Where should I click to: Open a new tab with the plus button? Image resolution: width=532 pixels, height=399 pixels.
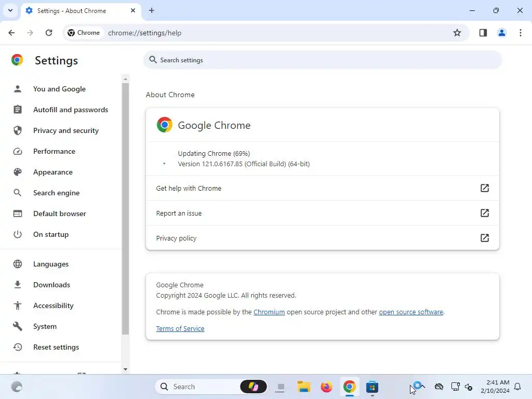point(152,10)
